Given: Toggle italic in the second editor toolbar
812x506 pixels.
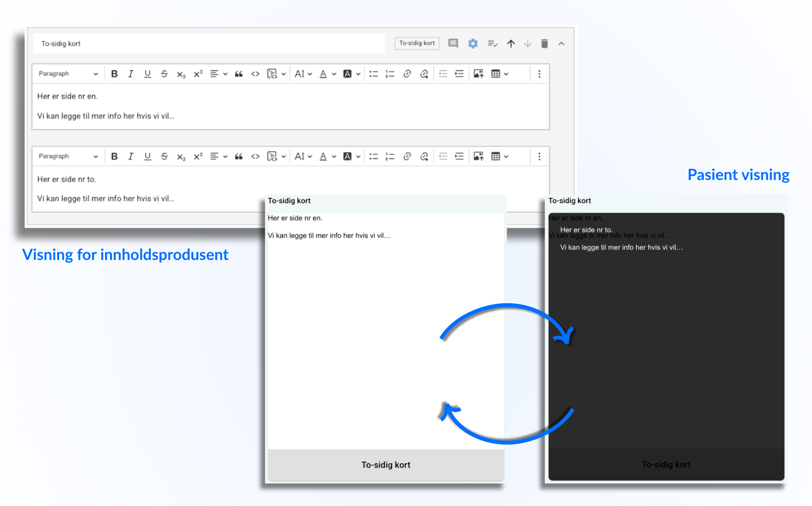Looking at the screenshot, I should 131,156.
